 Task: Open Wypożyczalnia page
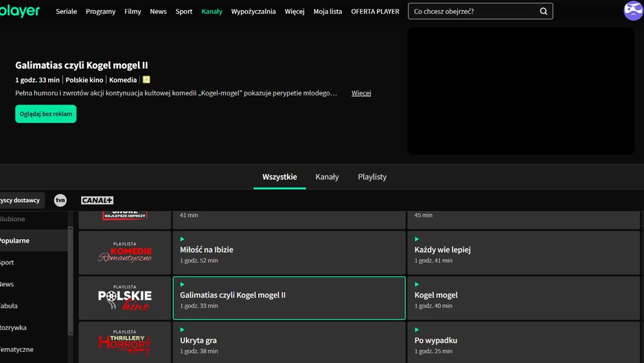tap(253, 12)
